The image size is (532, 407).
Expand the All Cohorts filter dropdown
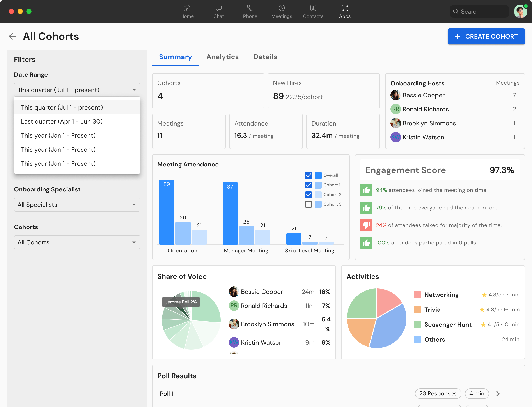click(77, 242)
